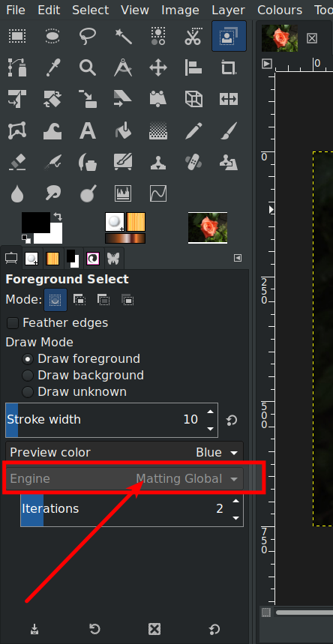Select the Colour Picker eyedropper tool
The height and width of the screenshot is (644, 333).
(52, 67)
